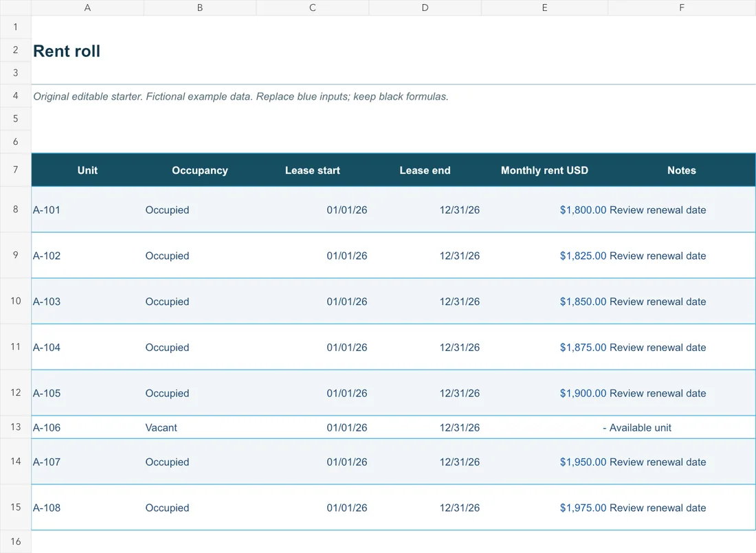This screenshot has height=553, width=756.
Task: Select the column E header
Action: [x=544, y=8]
